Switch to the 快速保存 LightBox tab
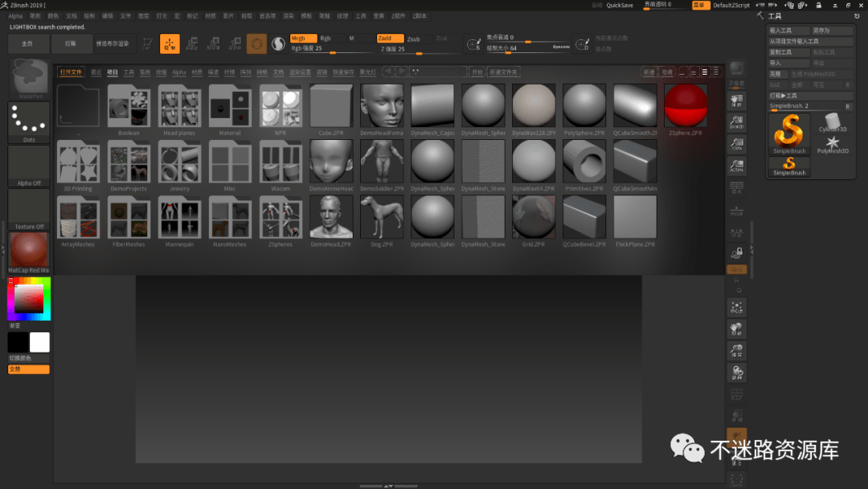The width and height of the screenshot is (868, 489). (343, 72)
